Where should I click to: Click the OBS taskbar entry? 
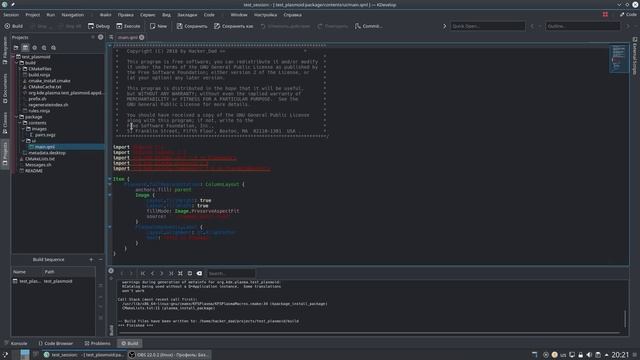click(x=169, y=355)
